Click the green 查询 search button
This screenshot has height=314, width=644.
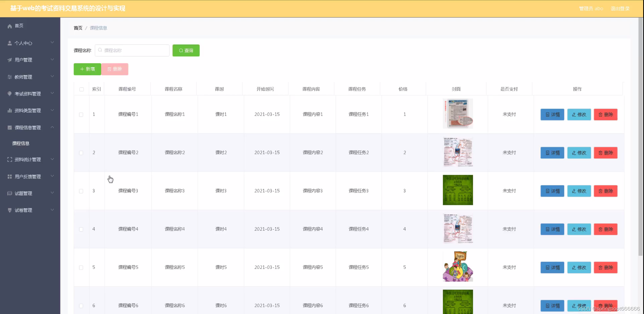(186, 50)
